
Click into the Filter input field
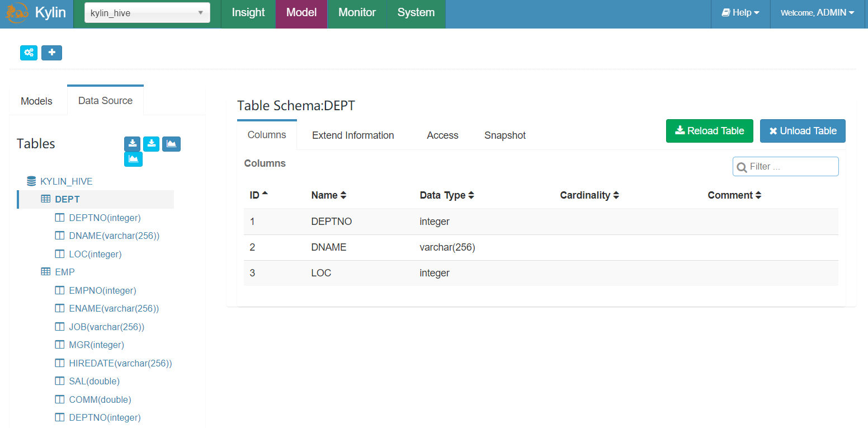tap(786, 167)
